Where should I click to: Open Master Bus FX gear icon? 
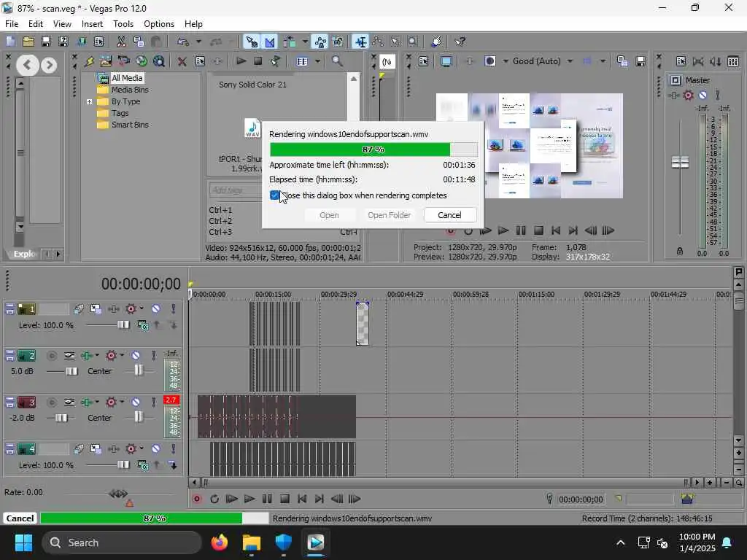pyautogui.click(x=689, y=96)
